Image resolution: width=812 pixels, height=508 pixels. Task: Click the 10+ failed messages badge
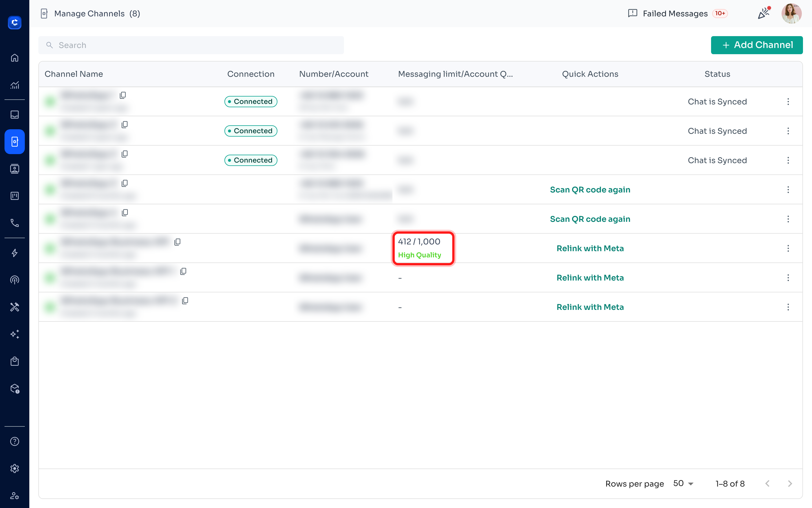[720, 14]
